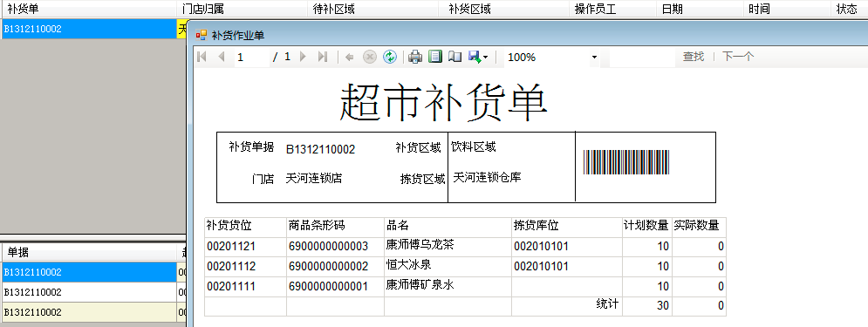Click back-to-parent-report arrow icon
The height and width of the screenshot is (327, 868).
click(x=349, y=57)
